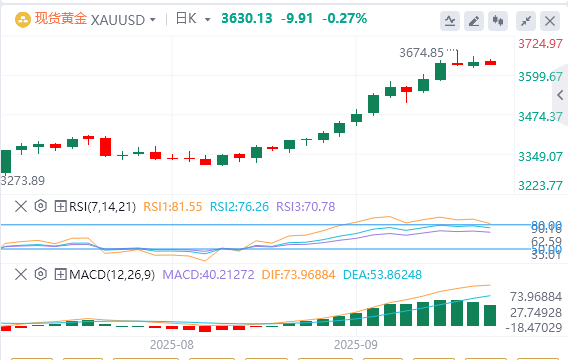Screen dimensions: 568x360
Task: Click the 2025-09 date axis label
Action: tap(356, 344)
